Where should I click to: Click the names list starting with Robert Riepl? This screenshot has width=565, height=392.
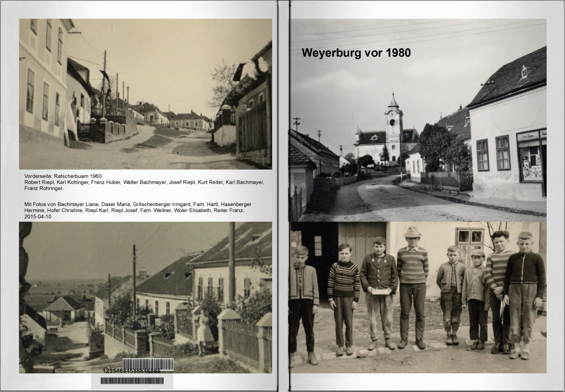point(144,185)
